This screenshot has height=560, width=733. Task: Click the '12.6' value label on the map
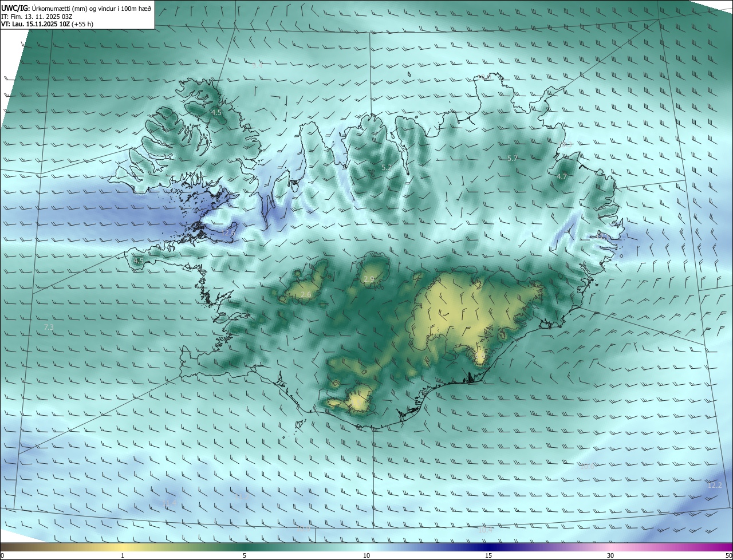(228, 233)
